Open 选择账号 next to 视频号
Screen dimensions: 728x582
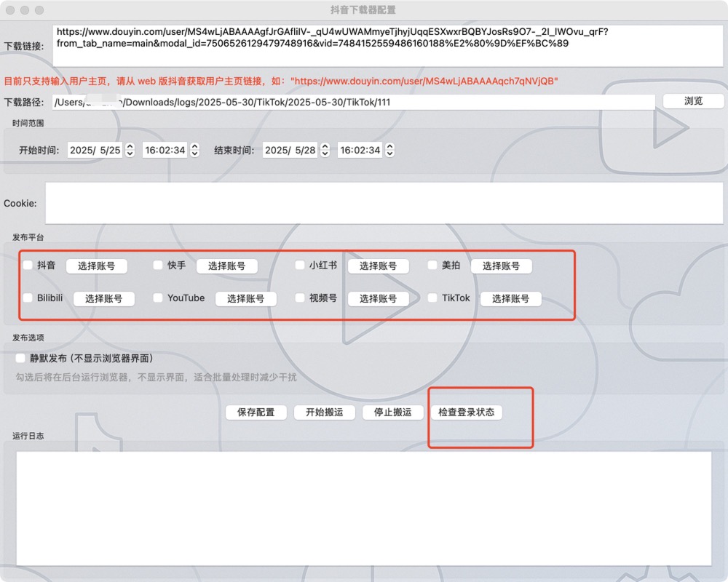(x=378, y=298)
